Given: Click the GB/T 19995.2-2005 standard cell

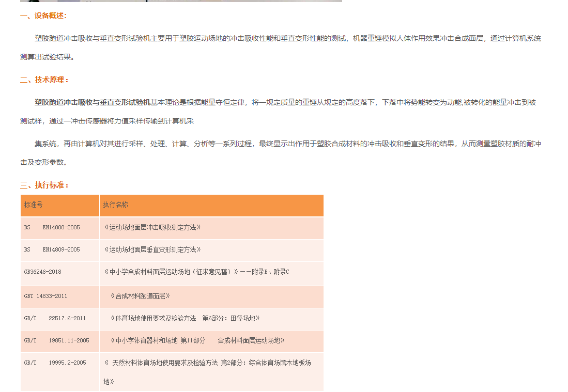Looking at the screenshot, I should click(x=55, y=363).
